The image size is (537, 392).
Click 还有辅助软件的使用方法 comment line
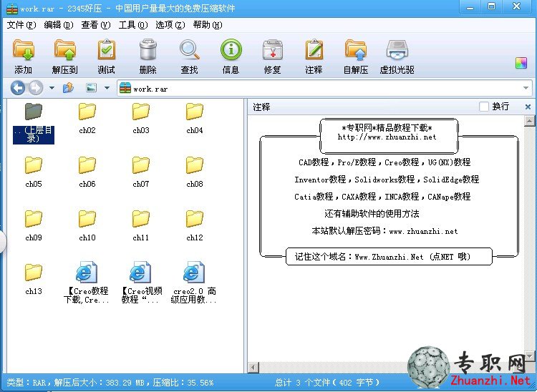pyautogui.click(x=372, y=214)
